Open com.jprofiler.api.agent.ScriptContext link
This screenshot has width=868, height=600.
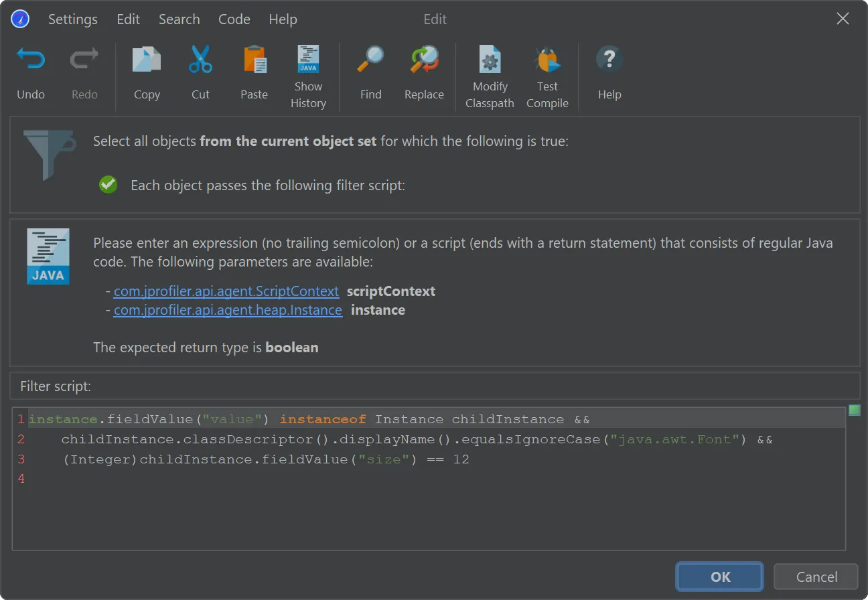(226, 291)
